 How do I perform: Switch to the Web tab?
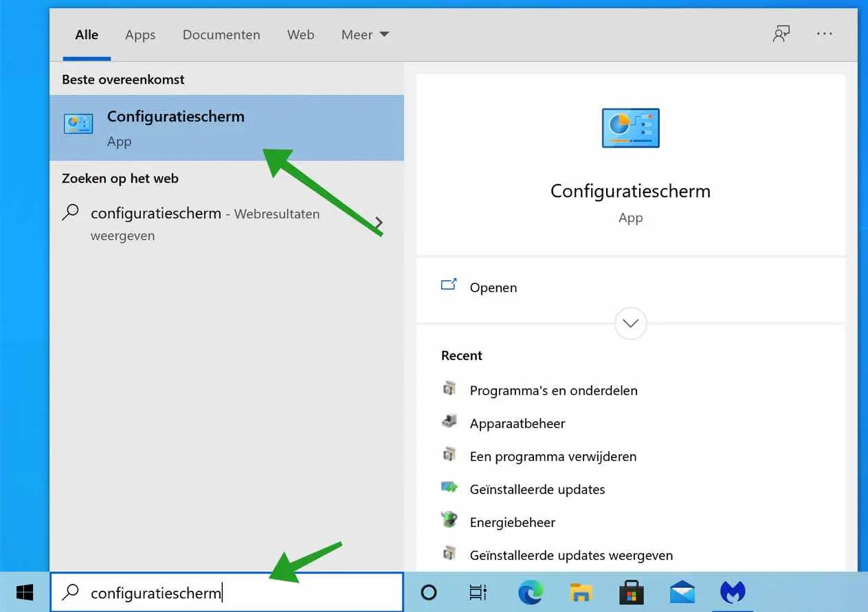pos(300,34)
